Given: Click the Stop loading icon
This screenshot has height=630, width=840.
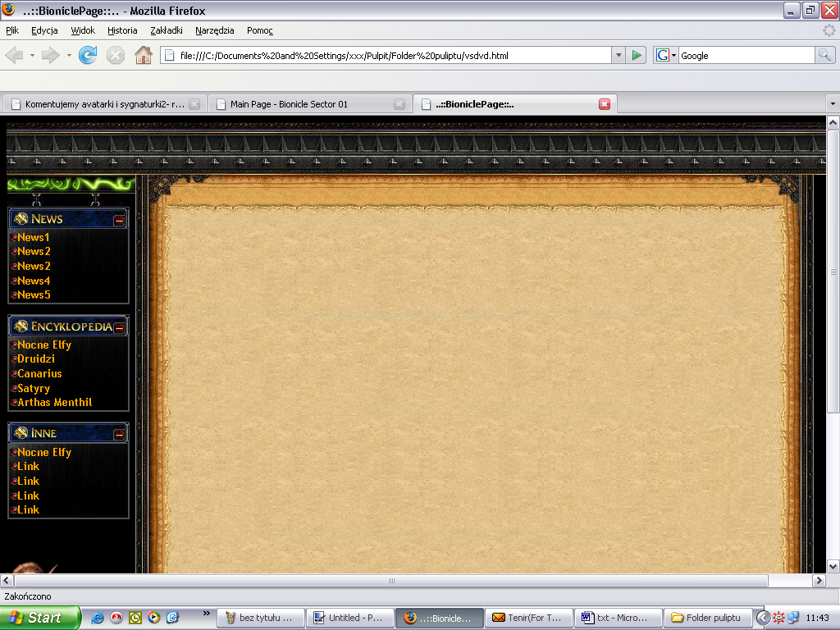Looking at the screenshot, I should click(115, 56).
